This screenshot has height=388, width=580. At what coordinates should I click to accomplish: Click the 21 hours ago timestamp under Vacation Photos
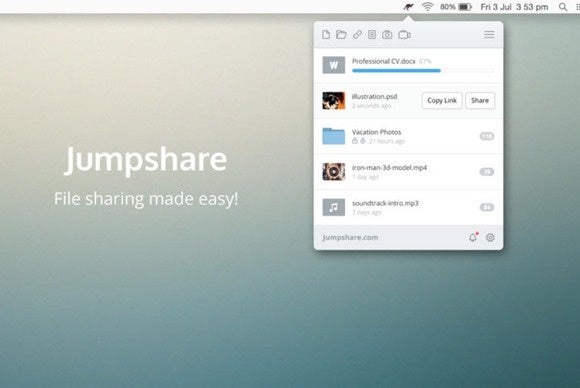click(387, 141)
